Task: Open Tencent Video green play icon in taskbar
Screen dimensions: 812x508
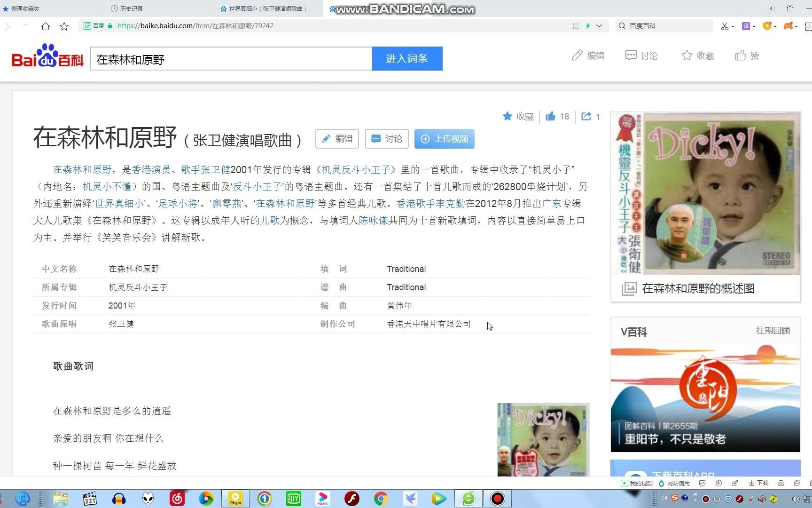Action: coord(439,499)
